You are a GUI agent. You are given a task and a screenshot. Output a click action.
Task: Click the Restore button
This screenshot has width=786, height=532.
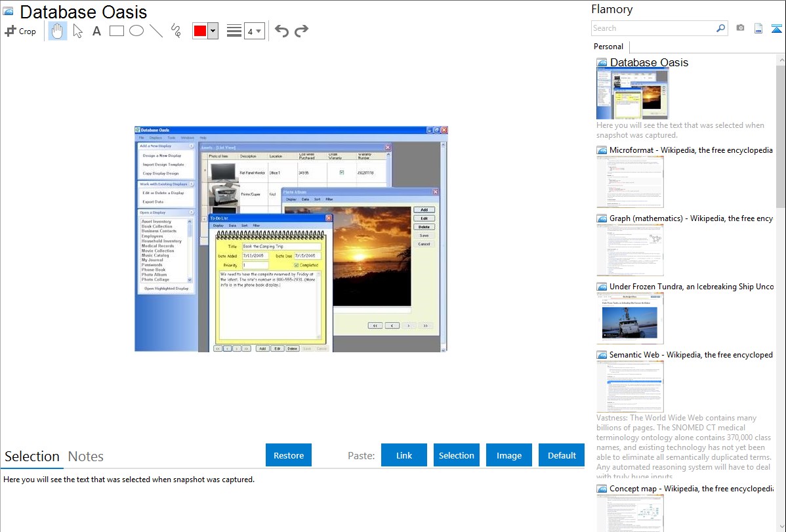pos(289,455)
